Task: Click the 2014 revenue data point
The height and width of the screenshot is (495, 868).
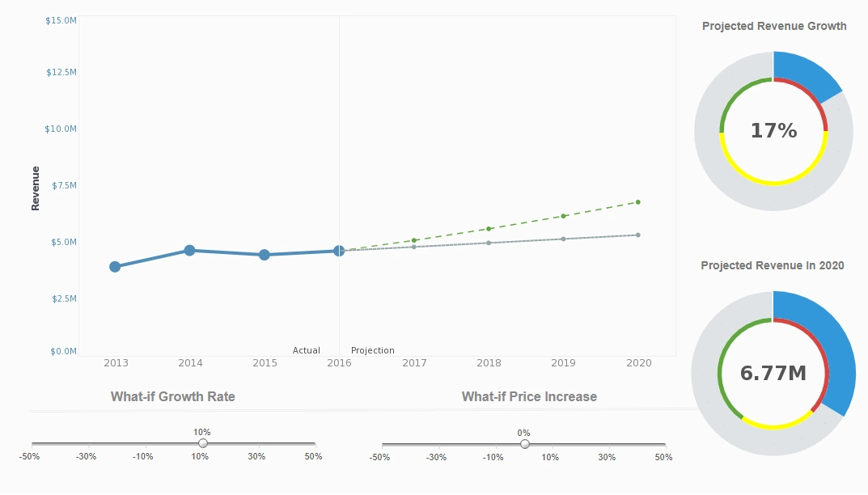Action: pyautogui.click(x=189, y=251)
